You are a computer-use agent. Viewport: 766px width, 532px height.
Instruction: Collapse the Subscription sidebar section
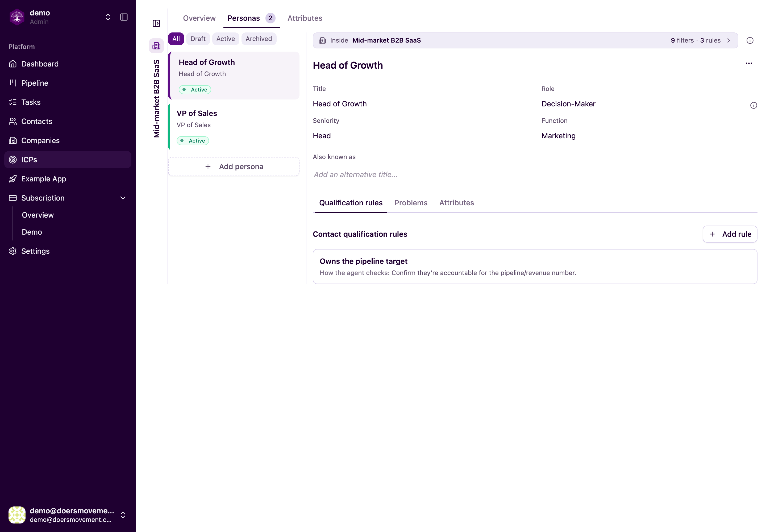(123, 198)
